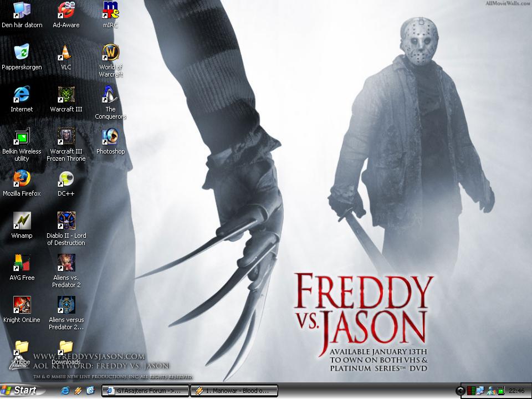This screenshot has height=399, width=532.
Task: Click The Conquerors desktop shortcut
Action: point(111,103)
